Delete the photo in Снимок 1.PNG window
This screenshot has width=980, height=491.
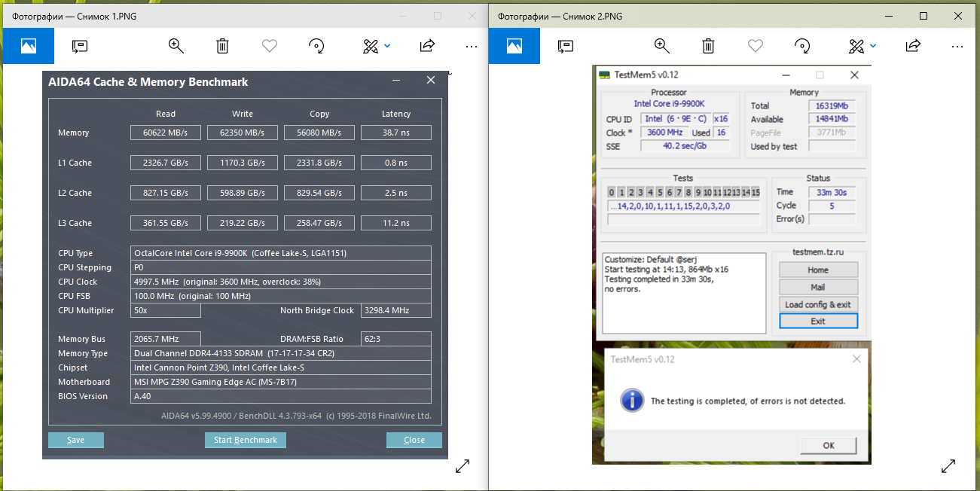coord(222,46)
